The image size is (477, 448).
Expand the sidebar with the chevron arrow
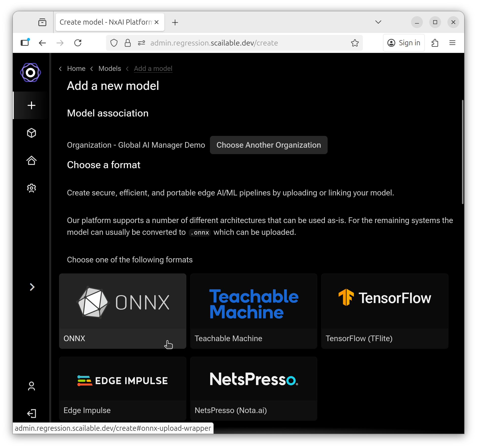pos(32,287)
